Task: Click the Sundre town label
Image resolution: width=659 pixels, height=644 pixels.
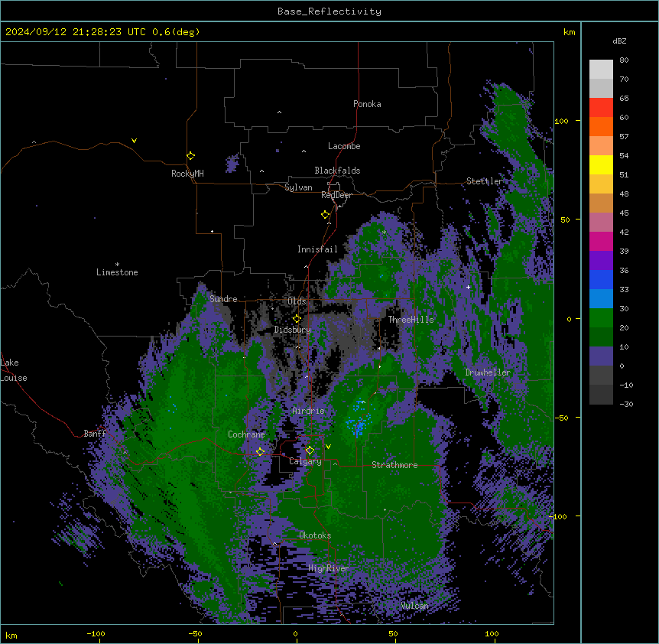Action: point(223,299)
